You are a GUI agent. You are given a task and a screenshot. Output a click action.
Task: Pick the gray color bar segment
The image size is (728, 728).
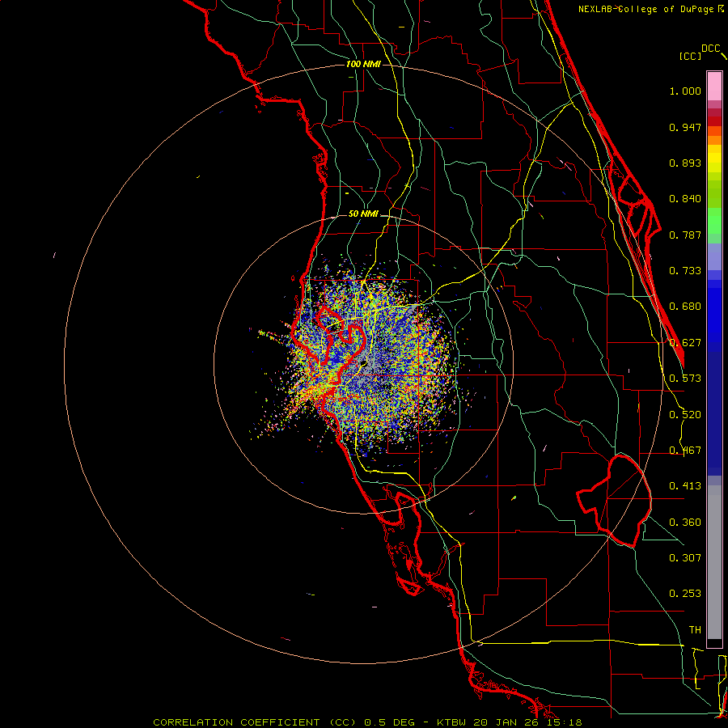pos(714,562)
